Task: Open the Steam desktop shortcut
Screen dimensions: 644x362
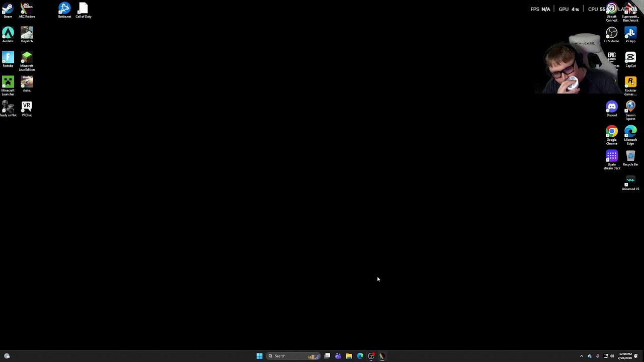Action: tap(8, 11)
